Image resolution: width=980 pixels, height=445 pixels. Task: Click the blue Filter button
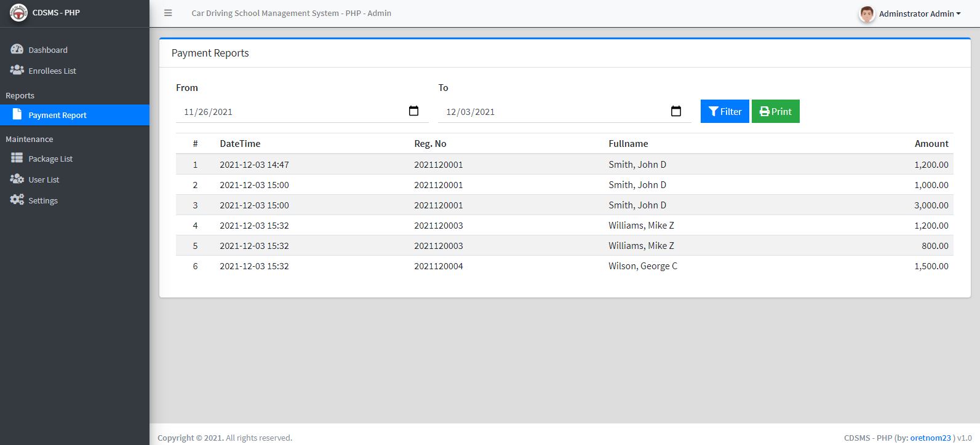[x=725, y=111]
